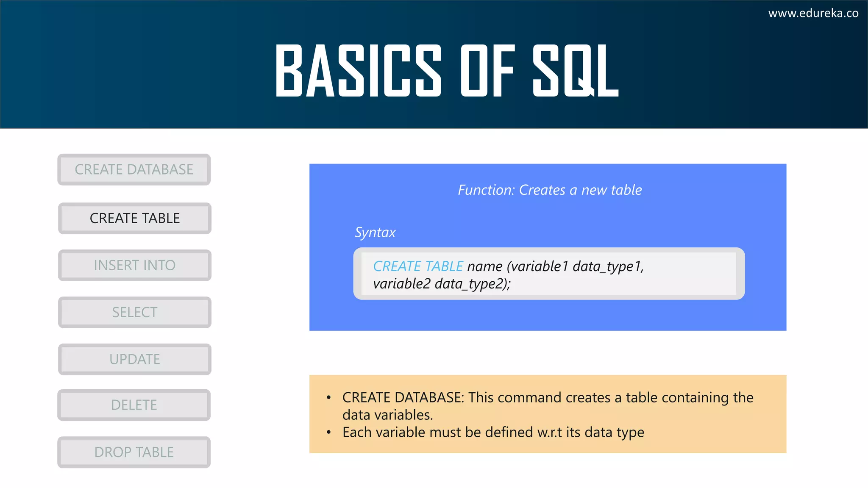Click the SELECT command button
The width and height of the screenshot is (868, 488).
pos(135,312)
